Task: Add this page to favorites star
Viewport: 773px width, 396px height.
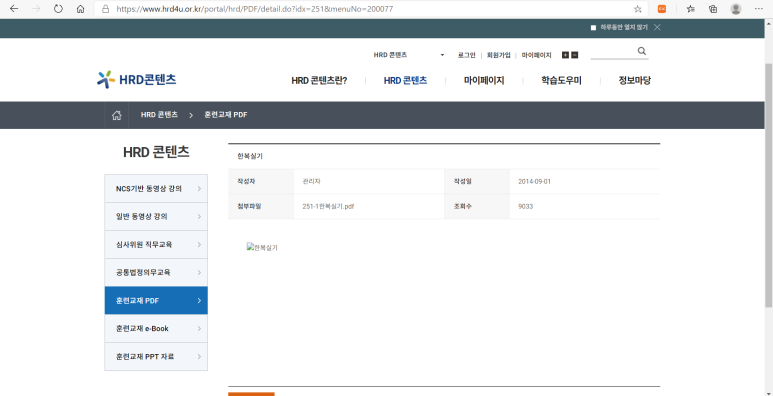Action: click(x=637, y=9)
